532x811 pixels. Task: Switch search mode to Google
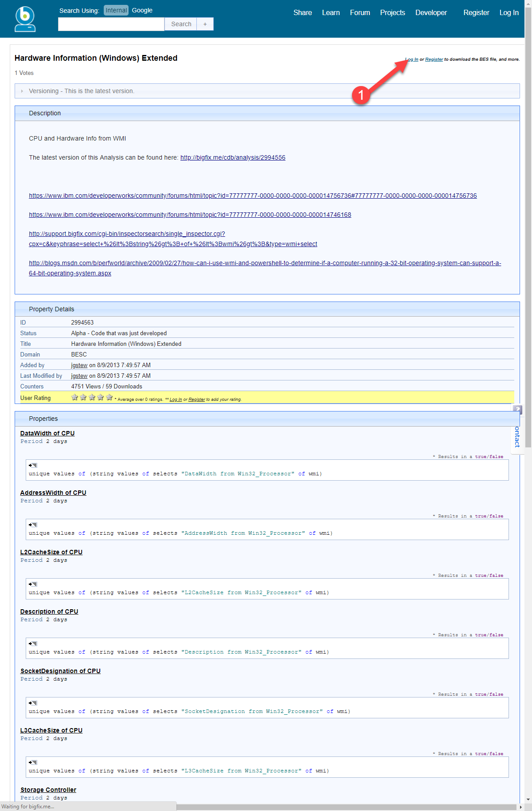[142, 10]
